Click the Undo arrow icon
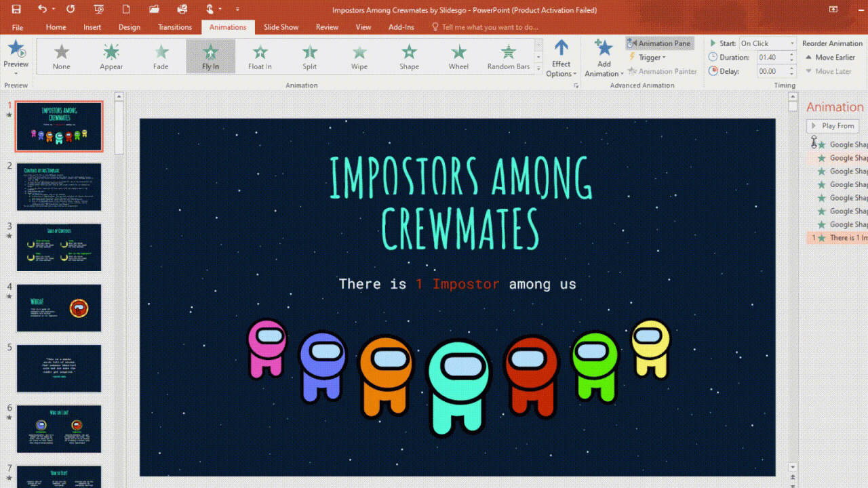 click(x=42, y=9)
